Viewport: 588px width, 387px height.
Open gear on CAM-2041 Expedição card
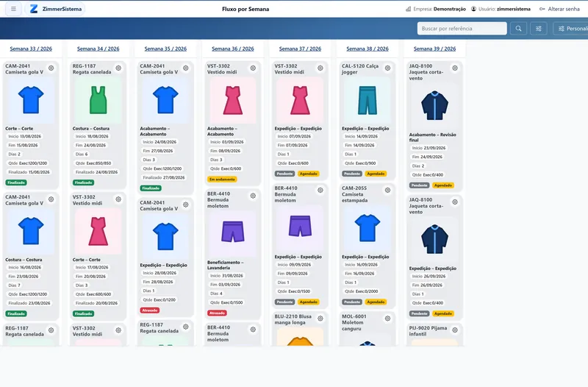click(186, 205)
